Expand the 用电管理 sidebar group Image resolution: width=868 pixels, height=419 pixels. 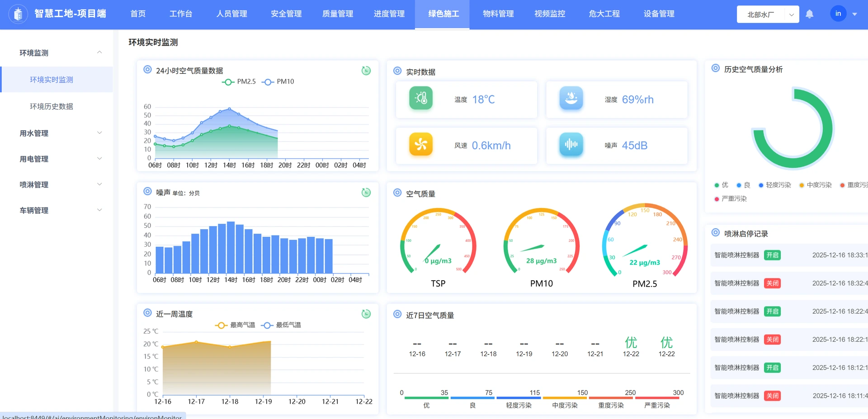coord(57,159)
